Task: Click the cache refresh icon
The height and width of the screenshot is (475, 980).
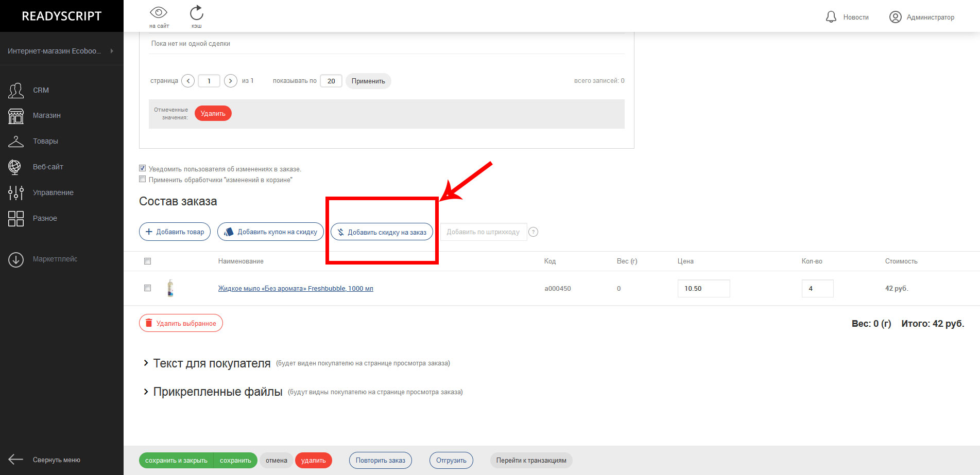Action: (x=197, y=13)
